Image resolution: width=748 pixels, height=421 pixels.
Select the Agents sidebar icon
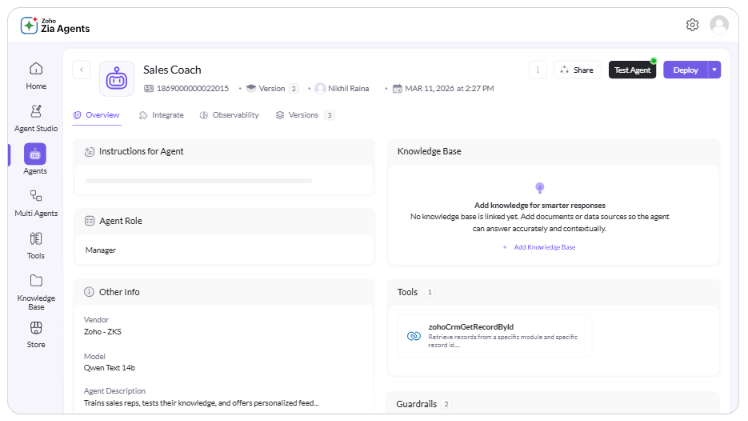tap(35, 154)
